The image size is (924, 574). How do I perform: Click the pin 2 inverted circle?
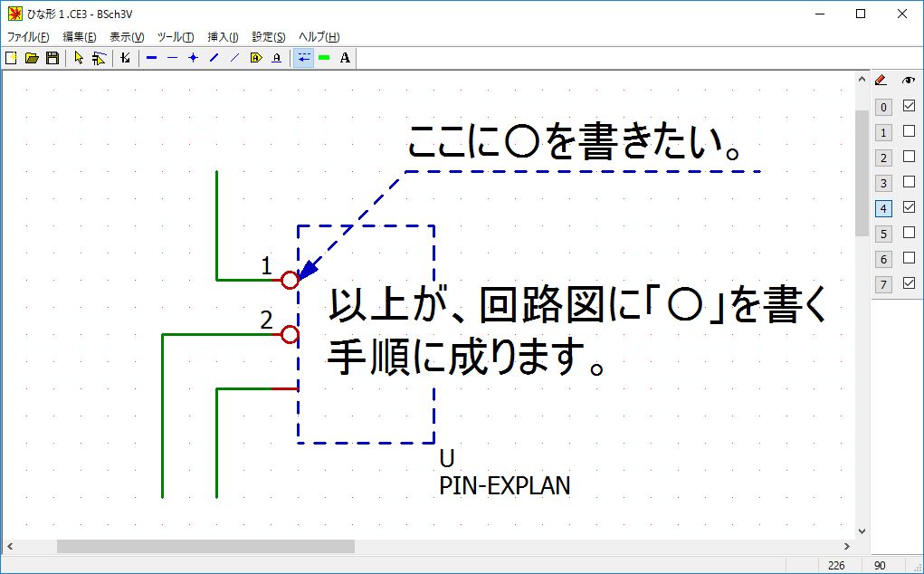coord(290,335)
